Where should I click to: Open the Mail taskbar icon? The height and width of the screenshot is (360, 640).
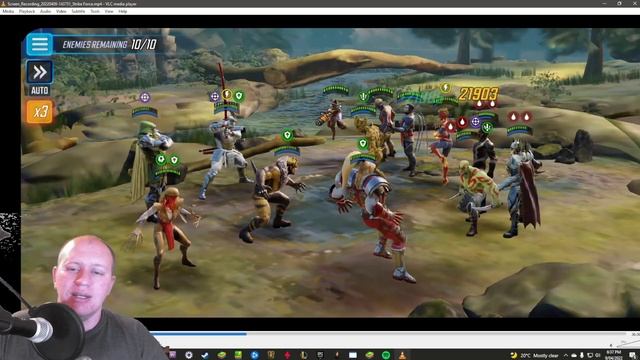[x=353, y=355]
